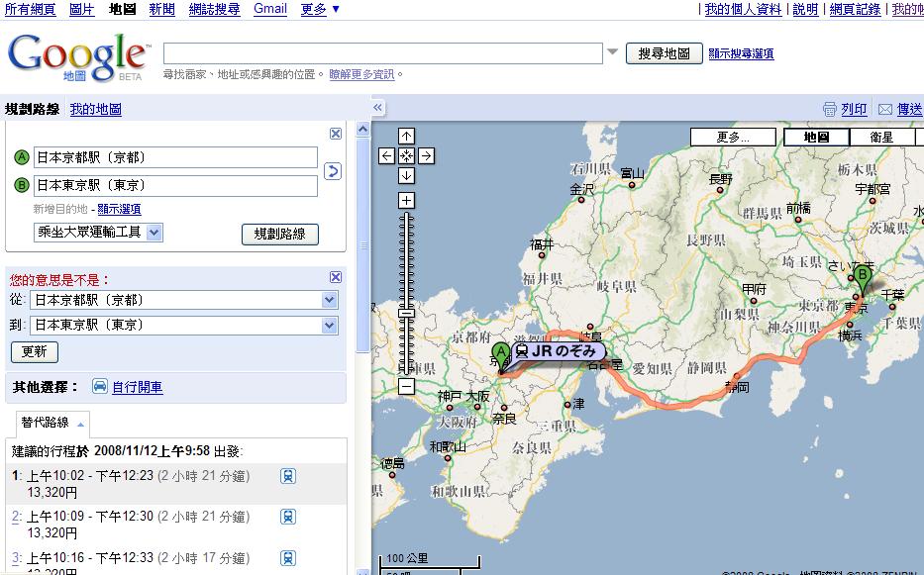The height and width of the screenshot is (575, 924).
Task: Pan the map right with the arrow
Action: (x=426, y=155)
